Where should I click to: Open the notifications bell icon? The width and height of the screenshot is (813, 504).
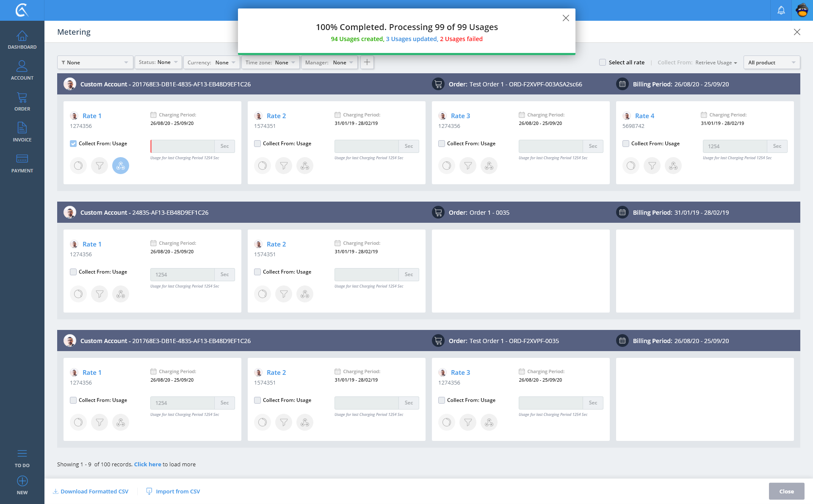point(781,10)
